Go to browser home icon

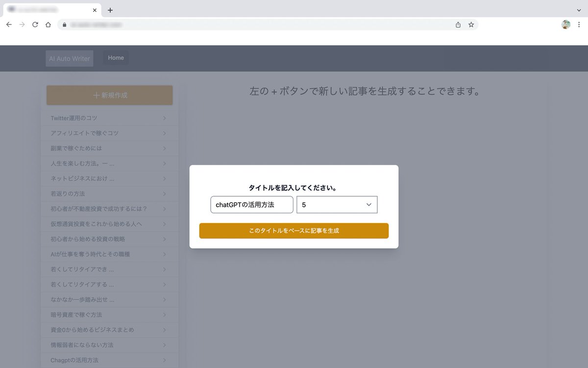(48, 25)
